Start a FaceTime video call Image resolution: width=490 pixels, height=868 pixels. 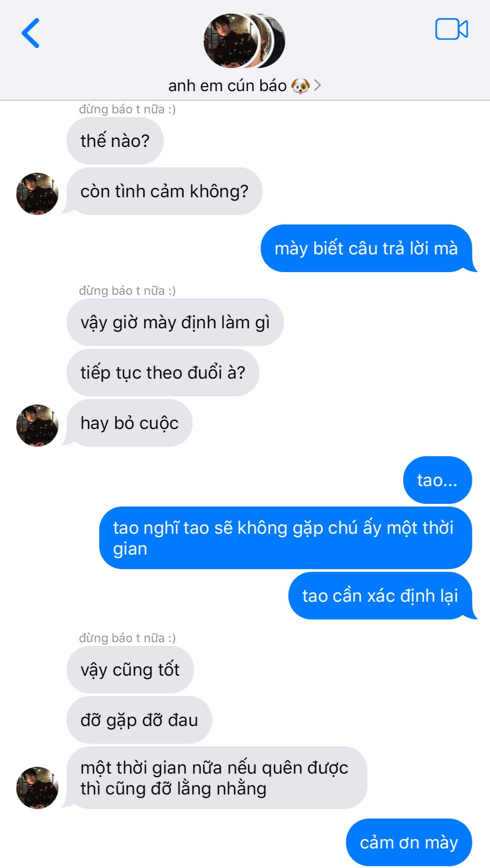(x=451, y=29)
